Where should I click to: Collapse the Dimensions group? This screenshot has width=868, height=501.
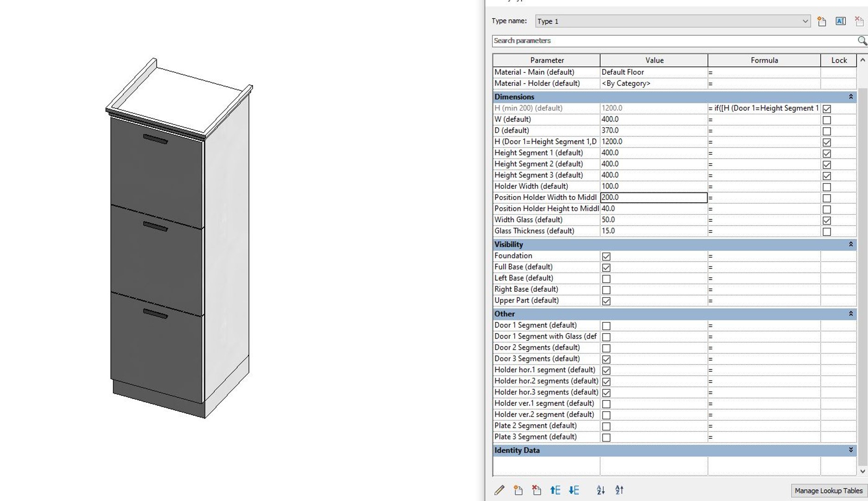pos(851,97)
